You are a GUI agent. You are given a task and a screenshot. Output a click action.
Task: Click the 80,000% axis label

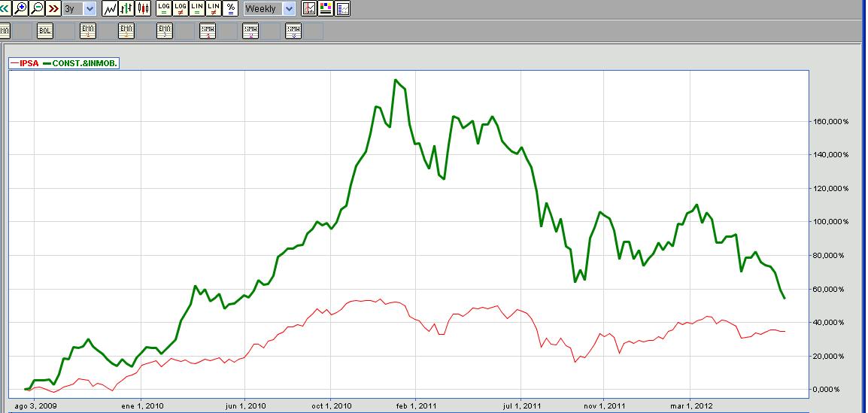(830, 255)
